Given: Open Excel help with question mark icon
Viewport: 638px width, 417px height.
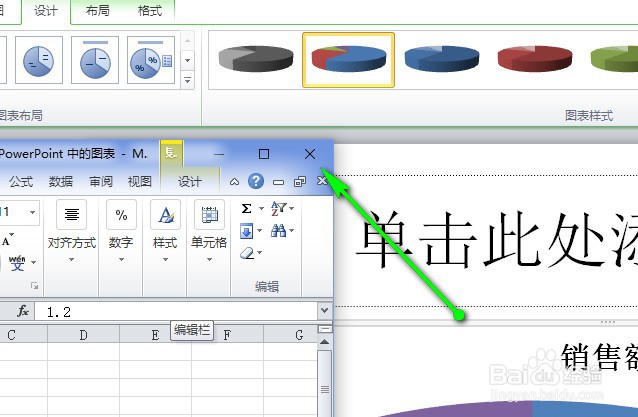Looking at the screenshot, I should pyautogui.click(x=256, y=181).
